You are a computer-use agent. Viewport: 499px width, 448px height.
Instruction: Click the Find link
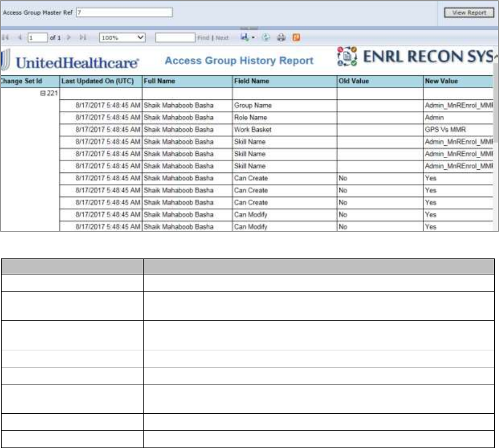click(x=203, y=38)
